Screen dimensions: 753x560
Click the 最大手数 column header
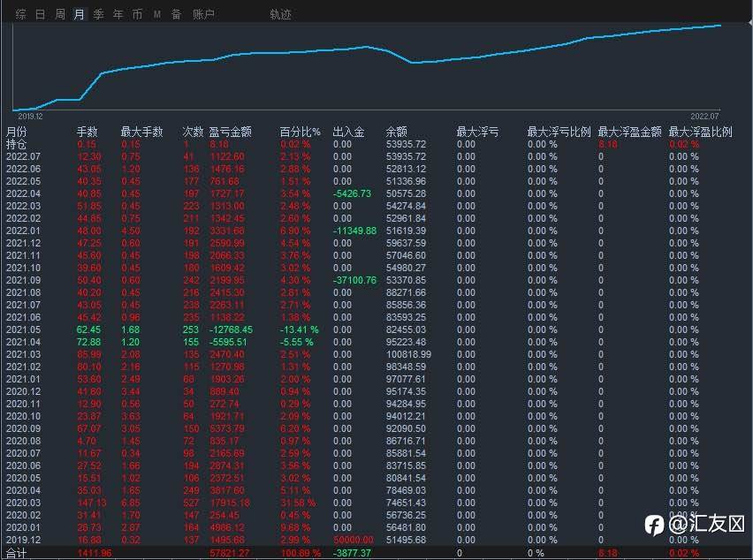pyautogui.click(x=141, y=132)
